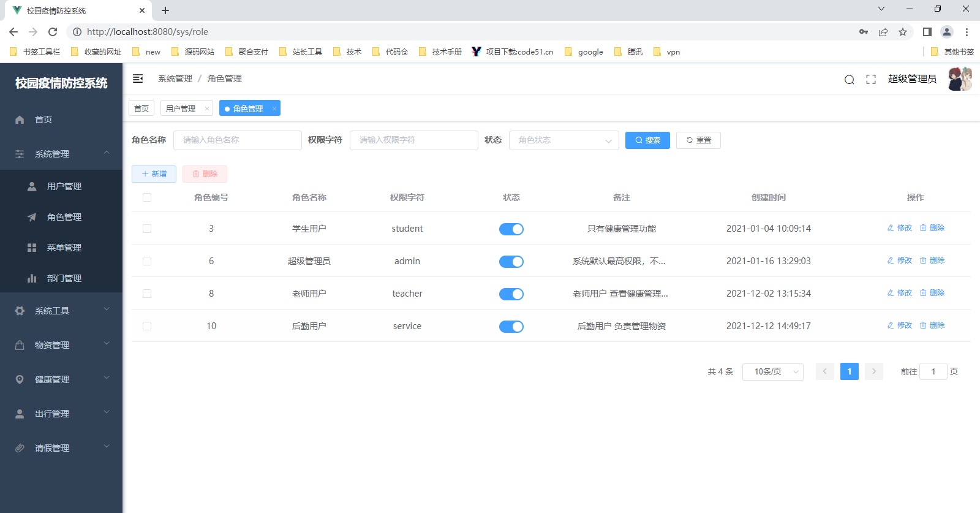Click the super admin avatar image
This screenshot has width=980, height=513.
tap(959, 79)
